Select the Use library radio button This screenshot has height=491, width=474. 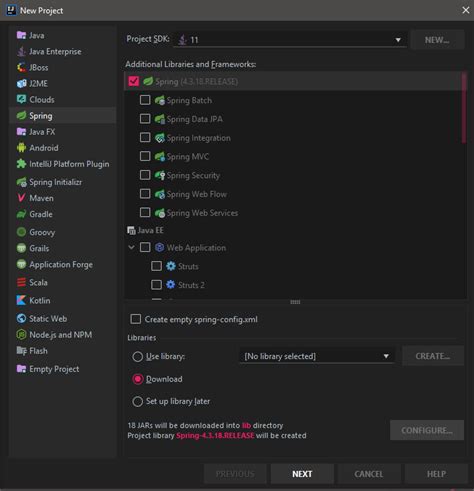(137, 356)
